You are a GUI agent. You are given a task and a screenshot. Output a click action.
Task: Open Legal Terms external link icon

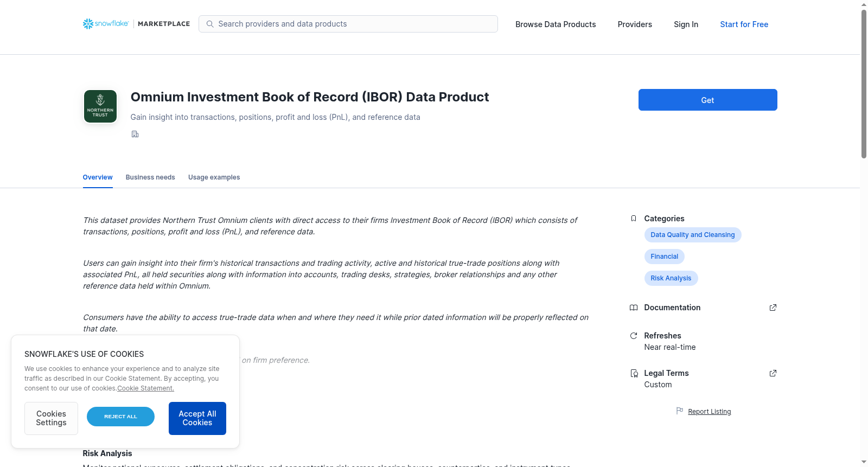pyautogui.click(x=773, y=373)
